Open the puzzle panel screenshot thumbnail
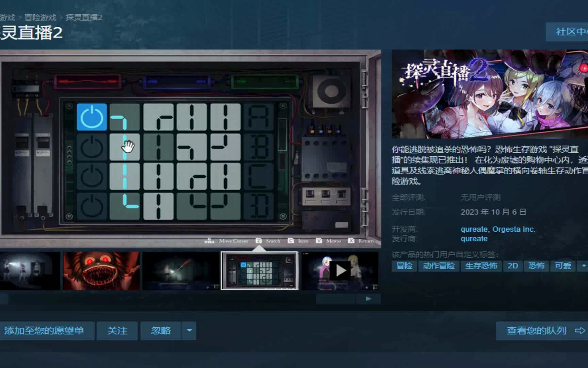The height and width of the screenshot is (368, 588). click(260, 271)
